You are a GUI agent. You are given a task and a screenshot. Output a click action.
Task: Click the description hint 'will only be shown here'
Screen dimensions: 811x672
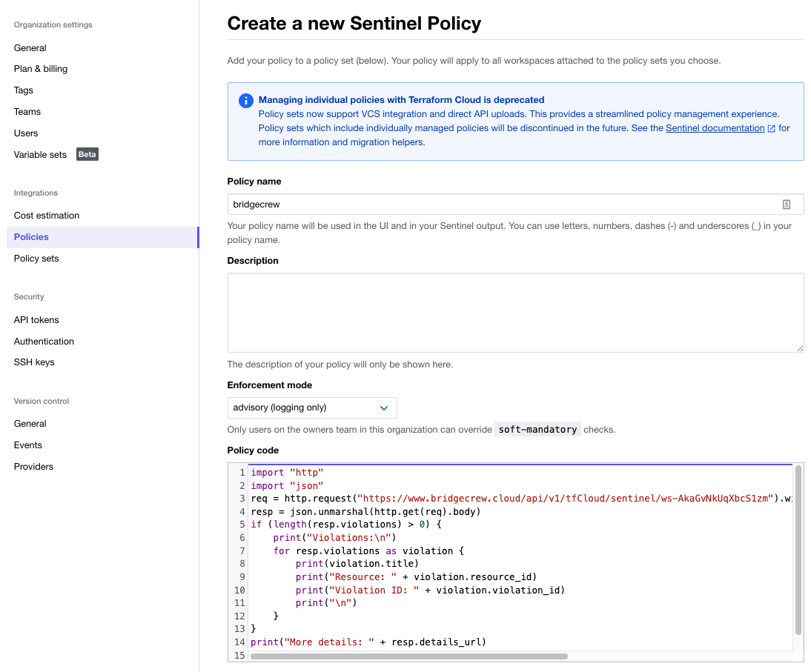403,365
